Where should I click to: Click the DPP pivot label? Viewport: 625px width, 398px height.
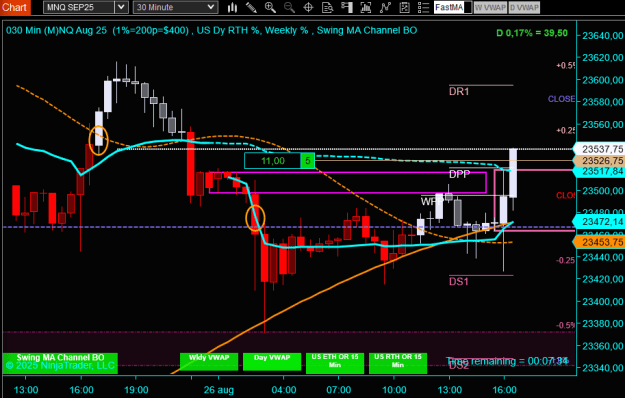460,174
